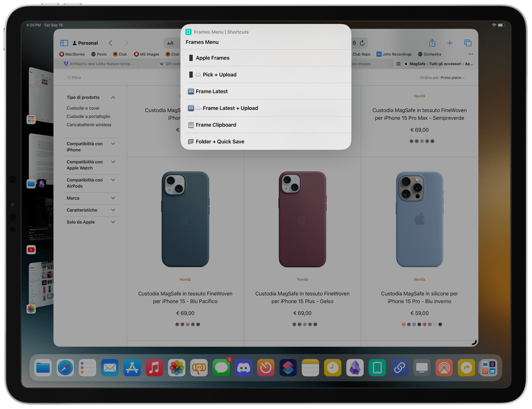Open a new Safari tab with plus

point(450,43)
